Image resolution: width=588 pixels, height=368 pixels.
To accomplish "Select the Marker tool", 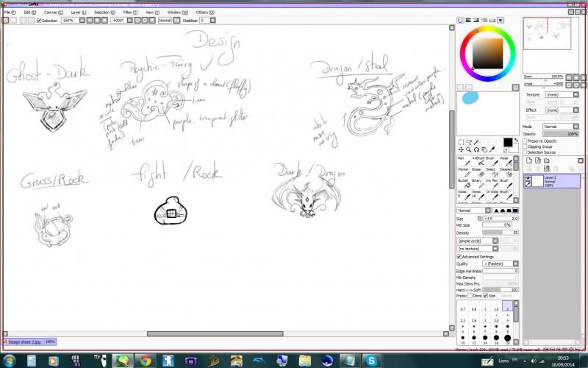I will (x=464, y=172).
